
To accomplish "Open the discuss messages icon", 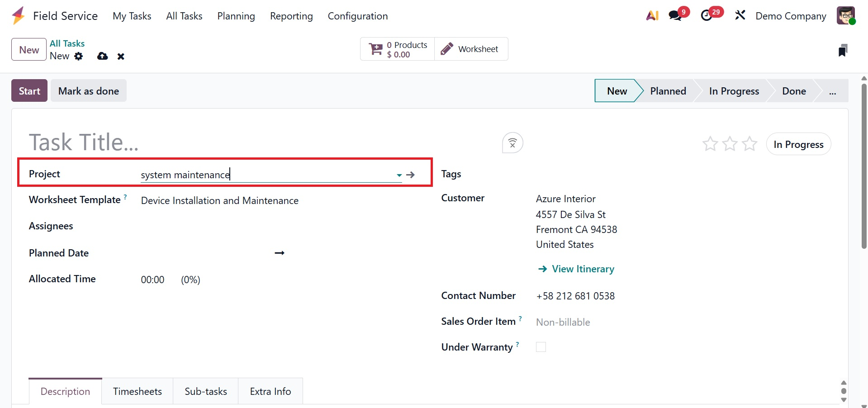I will click(x=675, y=16).
